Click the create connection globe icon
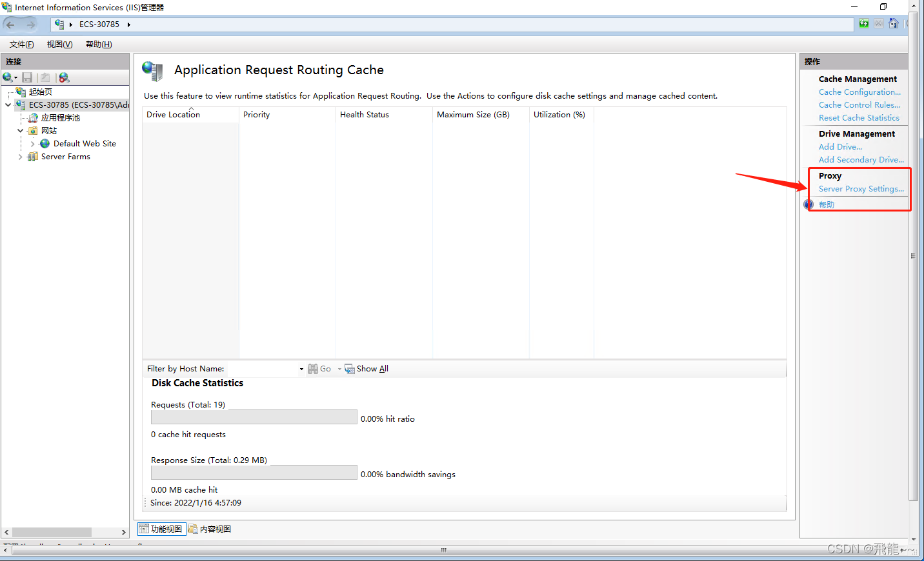The image size is (924, 561). [8, 77]
